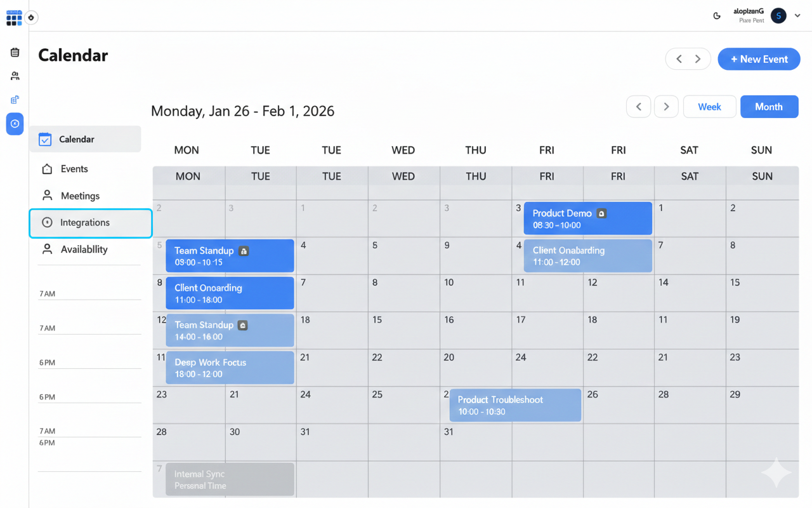Click the lock icon on Product Demo event
Image resolution: width=812 pixels, height=508 pixels.
(601, 213)
